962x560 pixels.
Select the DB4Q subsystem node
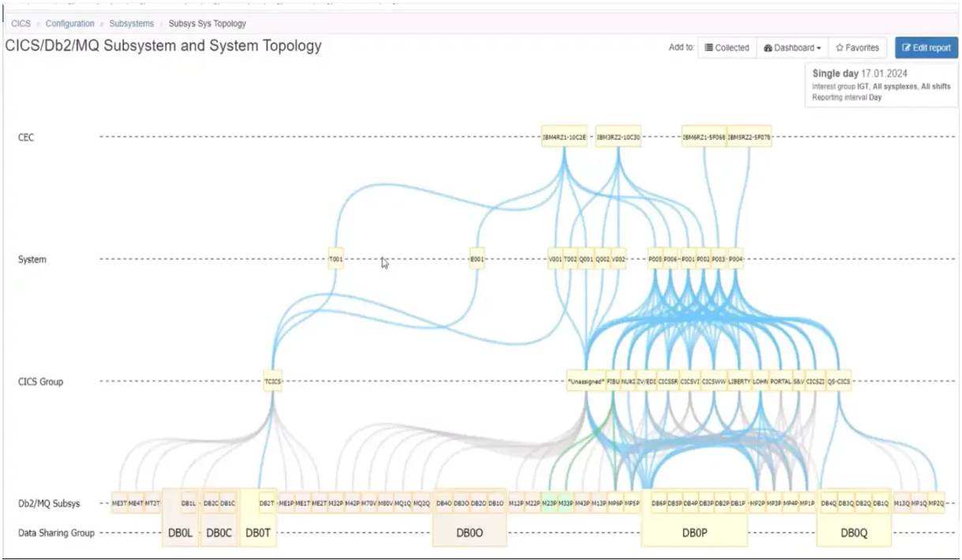click(829, 503)
